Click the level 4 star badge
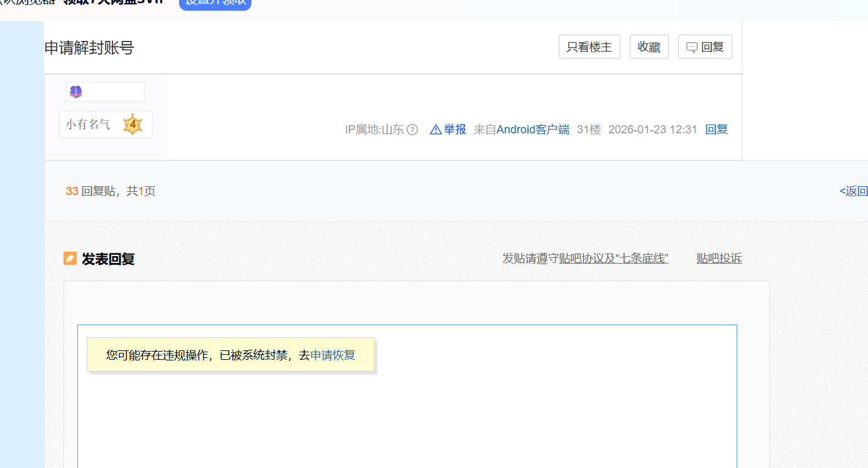This screenshot has height=468, width=868. coord(133,125)
